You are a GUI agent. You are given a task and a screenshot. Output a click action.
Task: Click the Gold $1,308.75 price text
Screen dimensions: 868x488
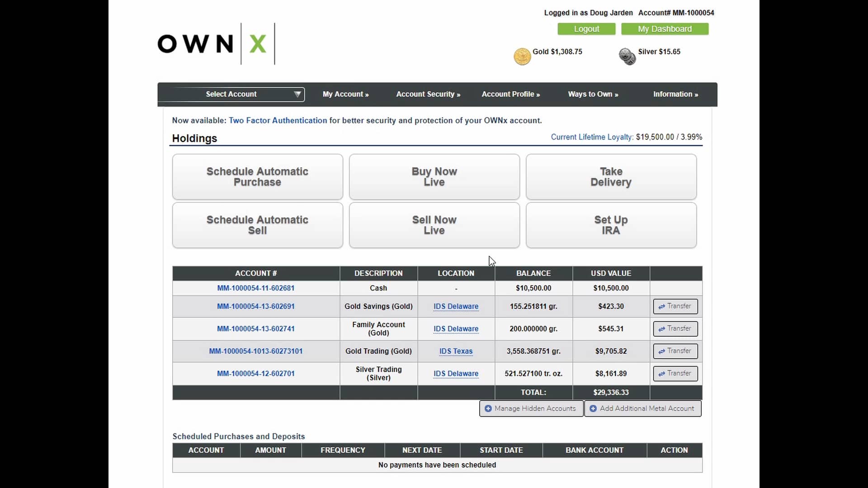(x=557, y=52)
